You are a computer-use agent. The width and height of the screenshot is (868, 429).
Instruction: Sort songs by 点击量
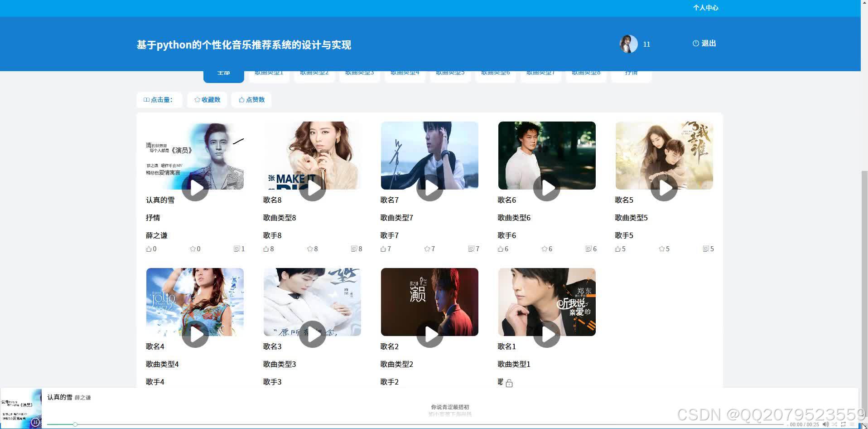click(159, 100)
